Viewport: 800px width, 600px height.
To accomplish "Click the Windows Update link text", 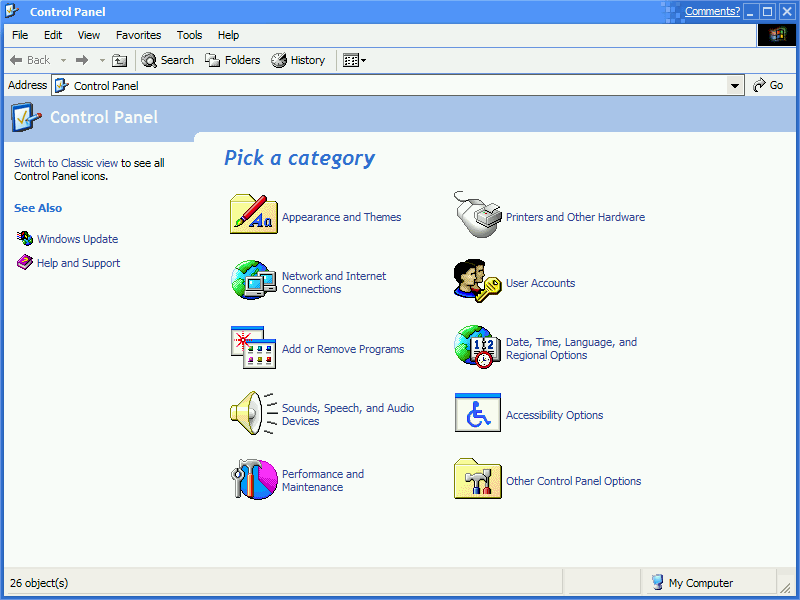I will click(78, 239).
